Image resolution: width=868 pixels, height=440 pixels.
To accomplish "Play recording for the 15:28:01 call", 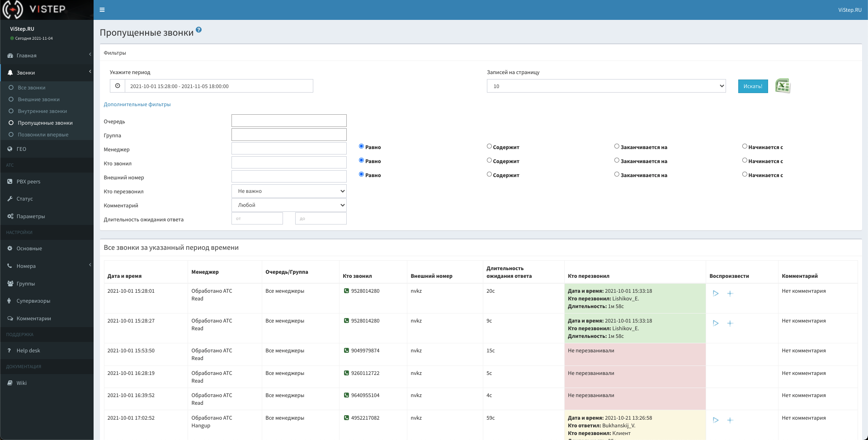I will (716, 293).
